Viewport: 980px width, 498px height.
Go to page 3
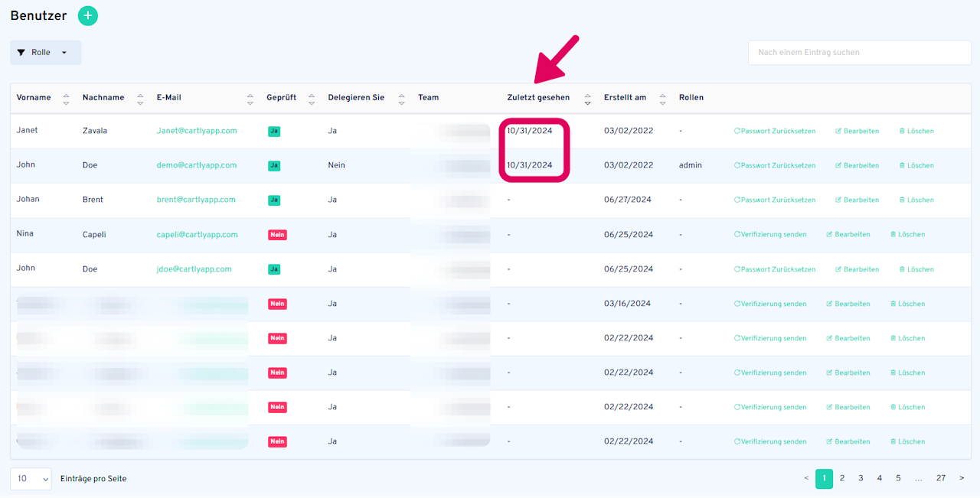[x=861, y=478]
